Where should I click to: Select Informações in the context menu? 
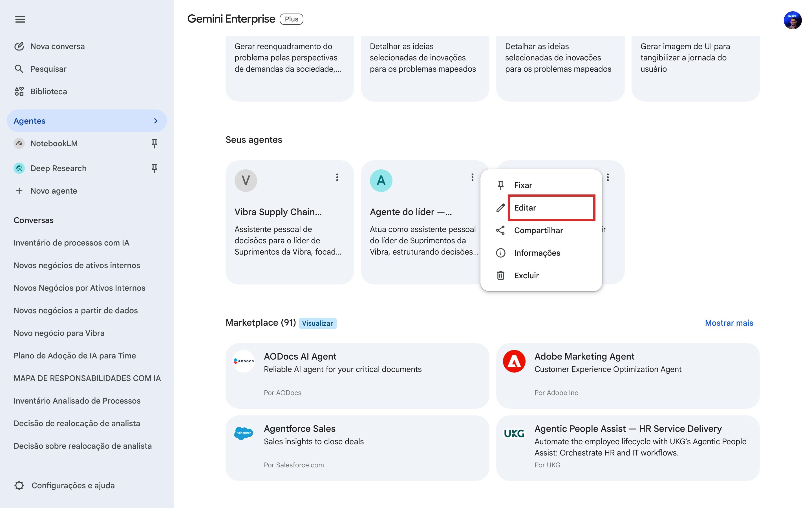(541, 253)
